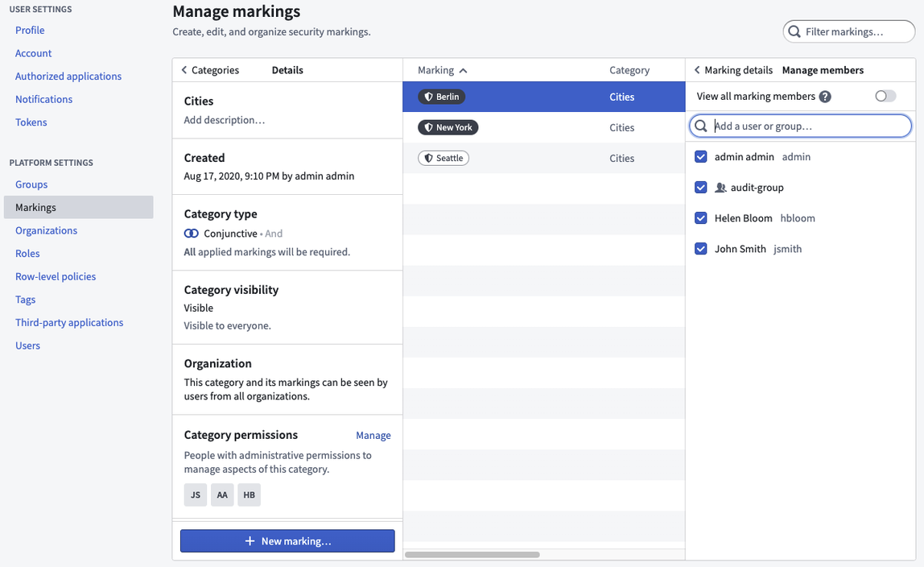Click the horizontal scrollbar under the markings table
This screenshot has height=567, width=924.
point(472,555)
